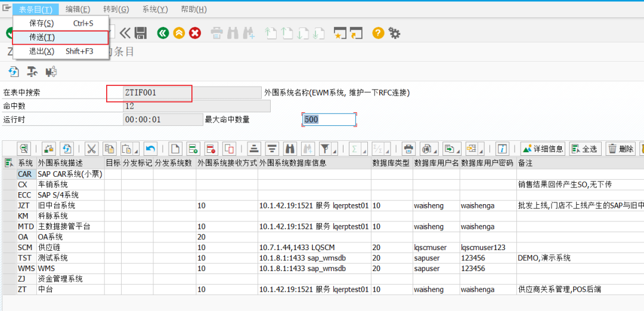Click the green Back double-arrow icon

163,33
